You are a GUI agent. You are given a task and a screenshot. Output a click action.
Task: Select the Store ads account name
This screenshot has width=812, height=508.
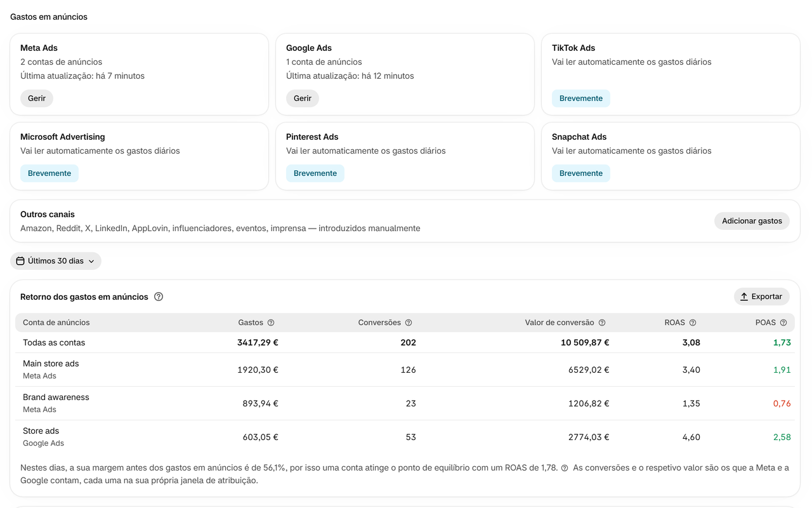(41, 431)
